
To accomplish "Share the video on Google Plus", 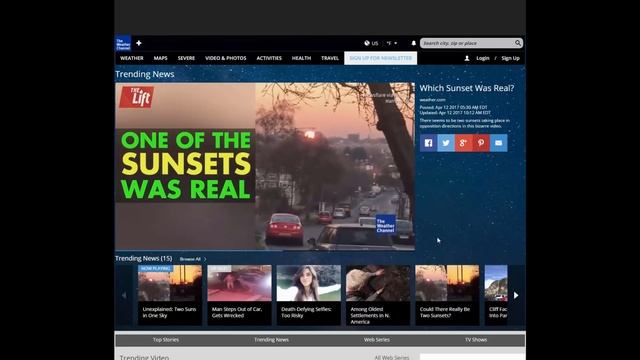I will 463,143.
